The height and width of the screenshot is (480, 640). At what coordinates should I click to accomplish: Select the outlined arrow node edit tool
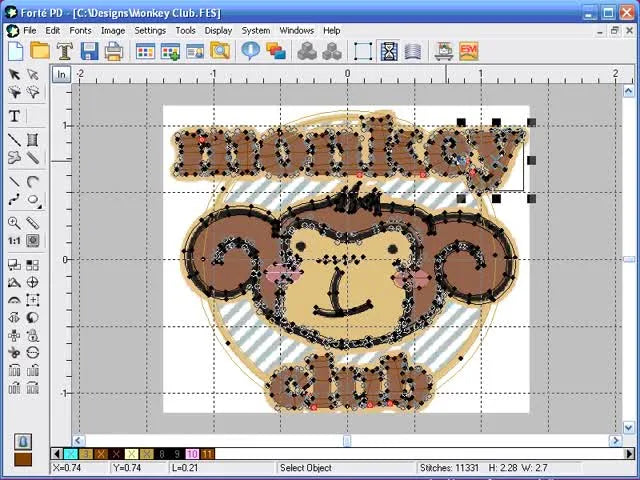(x=33, y=75)
